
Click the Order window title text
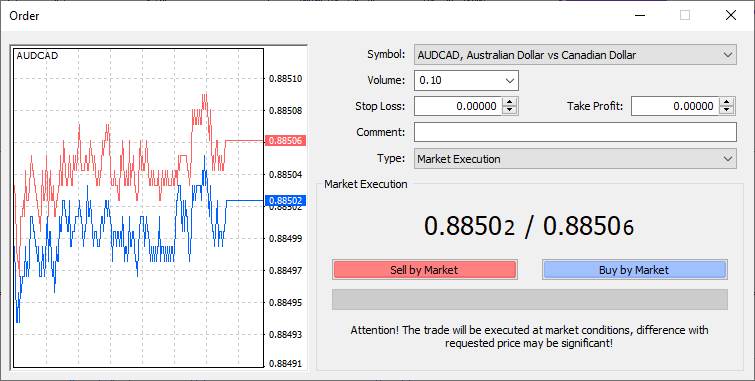pos(24,16)
